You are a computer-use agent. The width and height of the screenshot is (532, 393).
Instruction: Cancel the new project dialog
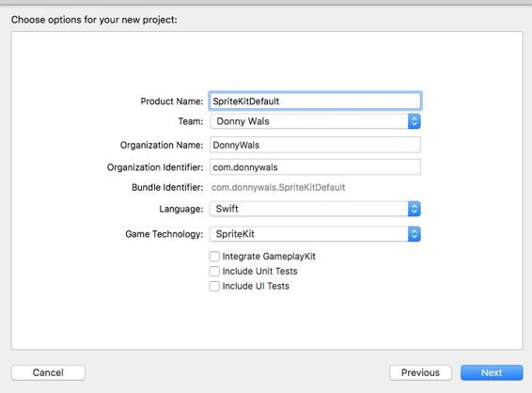(x=48, y=372)
